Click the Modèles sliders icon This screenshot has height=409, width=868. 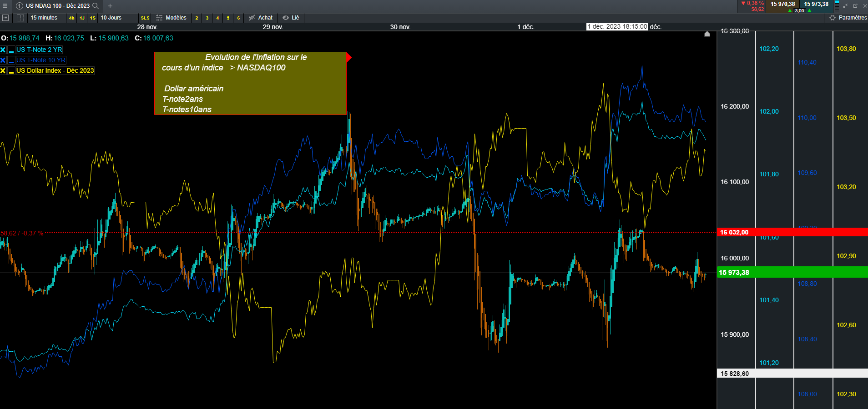(x=159, y=18)
